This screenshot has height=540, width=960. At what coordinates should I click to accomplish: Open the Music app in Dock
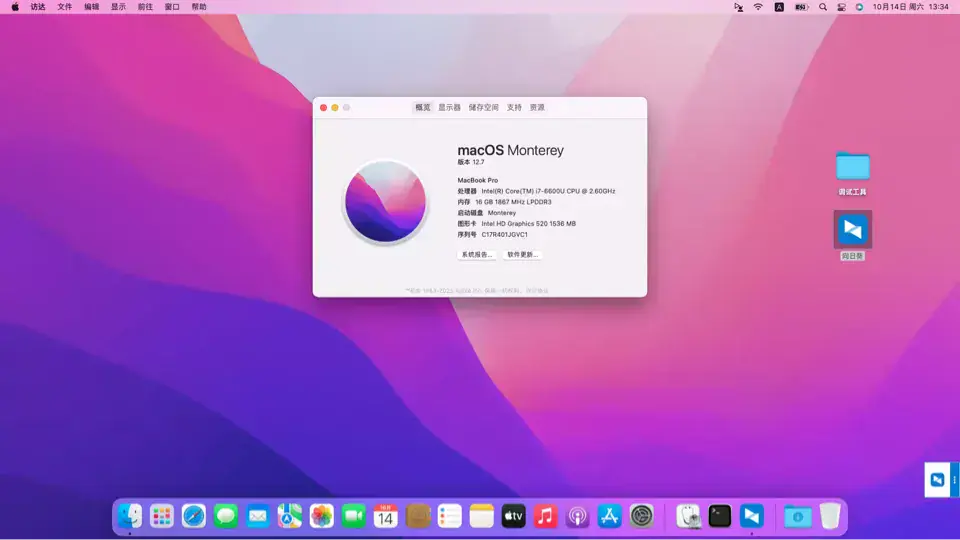pos(545,516)
